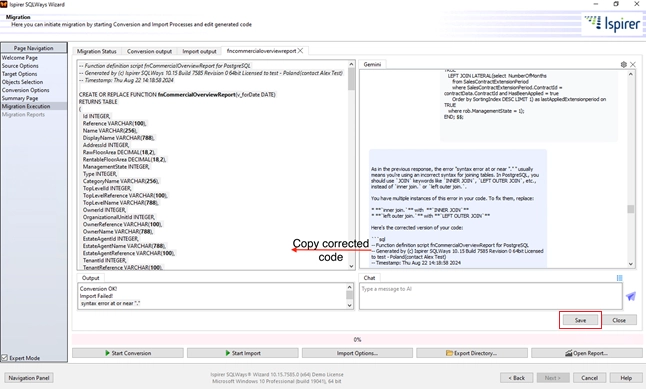Click the Output tab label

(91, 278)
